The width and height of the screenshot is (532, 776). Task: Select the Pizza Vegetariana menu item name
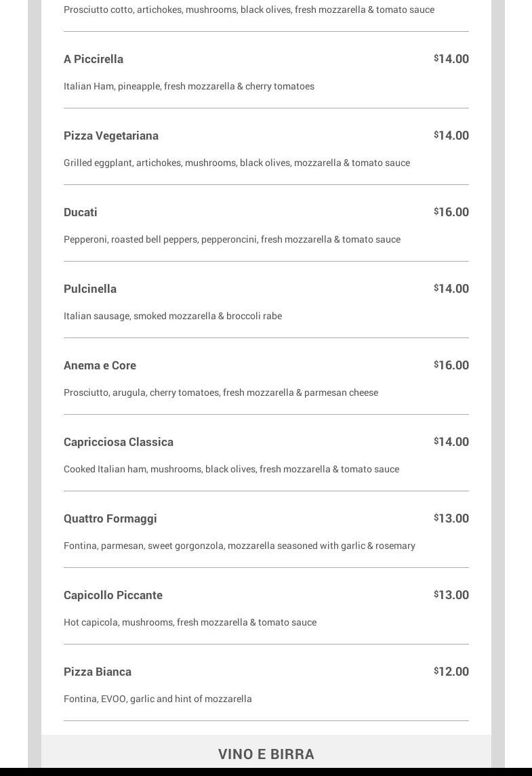(x=111, y=136)
